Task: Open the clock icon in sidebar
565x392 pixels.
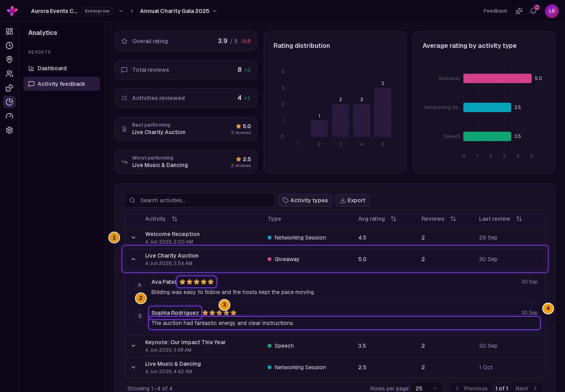Action: pos(9,45)
